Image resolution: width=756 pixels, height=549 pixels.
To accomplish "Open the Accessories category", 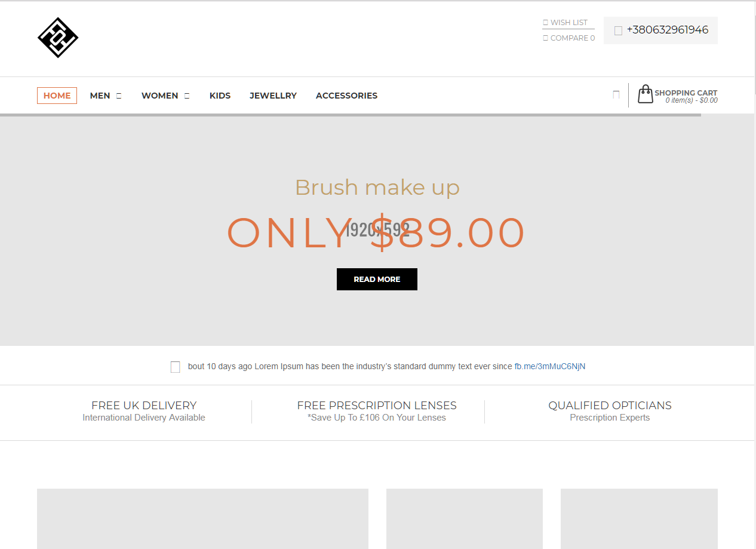I will pos(346,96).
